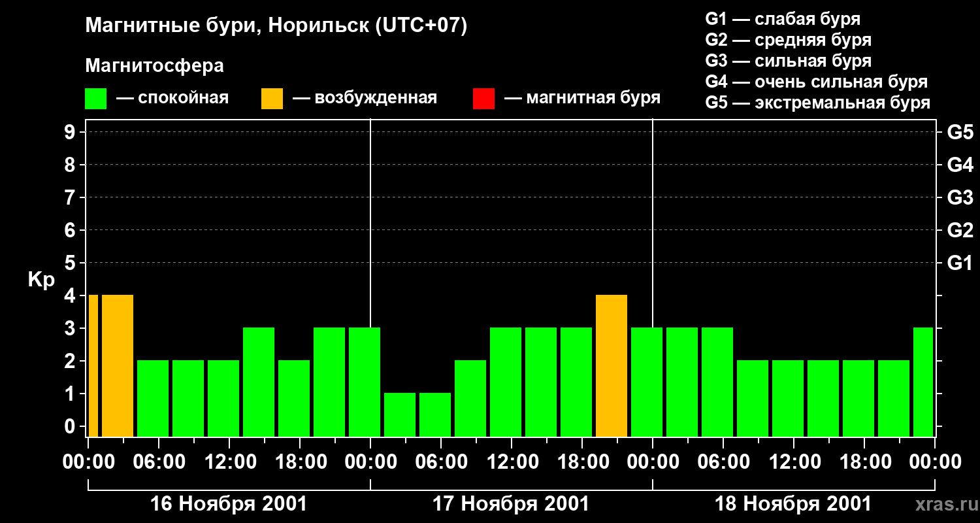Click the '— возбужденная' legend label
This screenshot has height=523, width=980.
(365, 99)
